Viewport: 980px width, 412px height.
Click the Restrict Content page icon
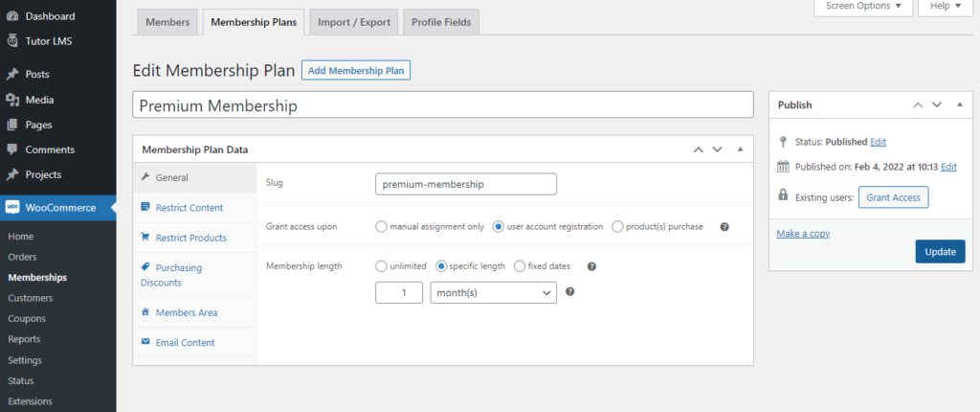145,207
